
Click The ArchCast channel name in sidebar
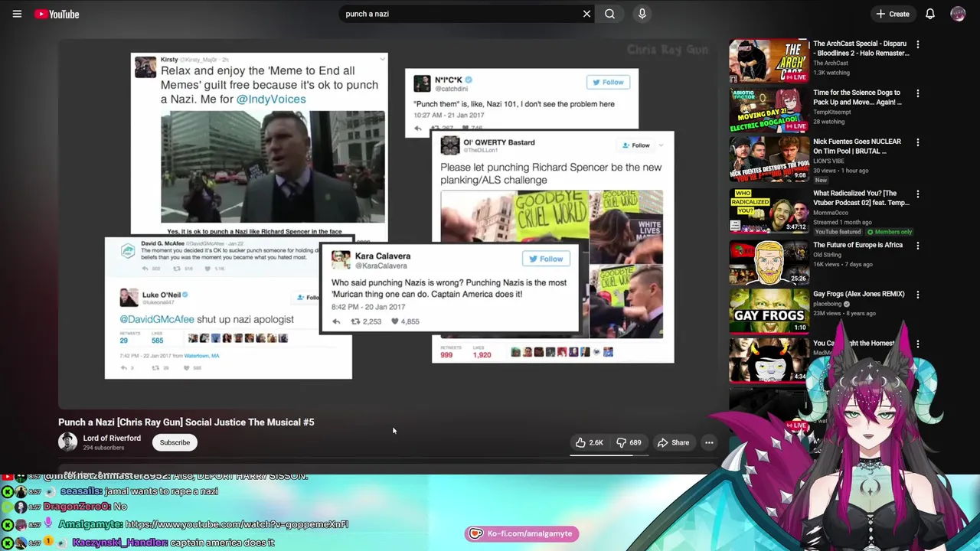point(831,63)
